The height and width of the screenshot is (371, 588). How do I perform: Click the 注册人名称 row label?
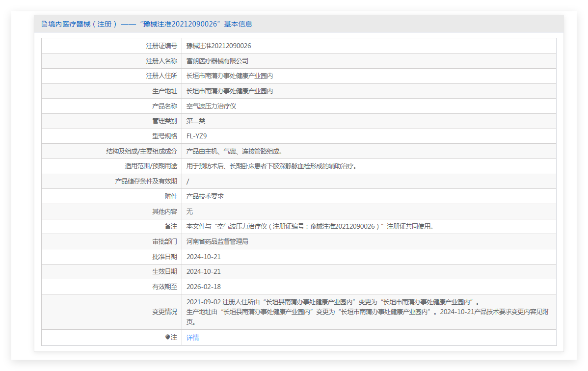(161, 61)
